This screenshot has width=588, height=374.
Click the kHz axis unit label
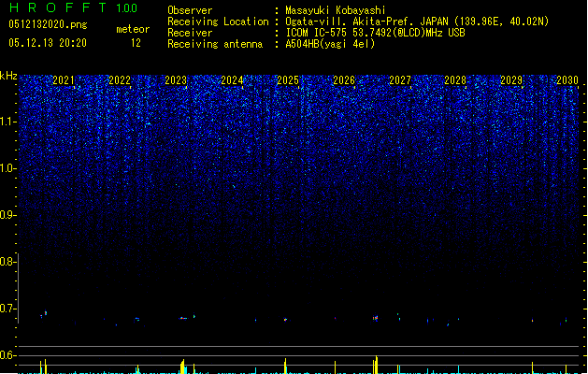coord(8,76)
